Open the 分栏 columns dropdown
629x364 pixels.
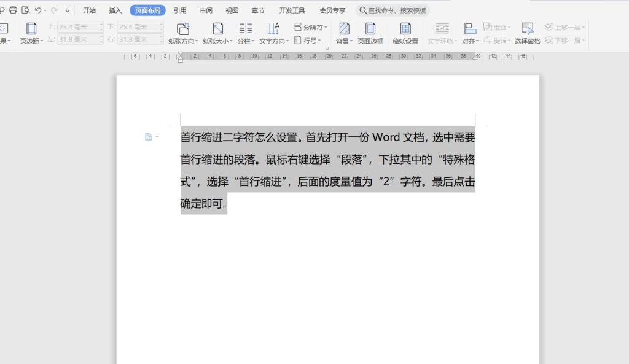tap(246, 33)
